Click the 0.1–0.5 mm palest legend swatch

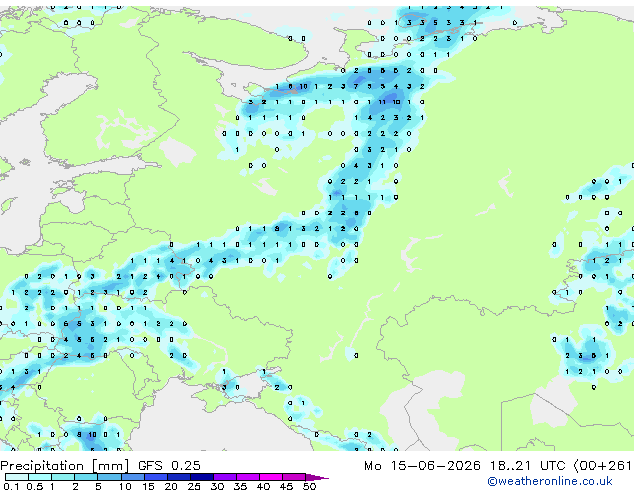click(x=17, y=477)
